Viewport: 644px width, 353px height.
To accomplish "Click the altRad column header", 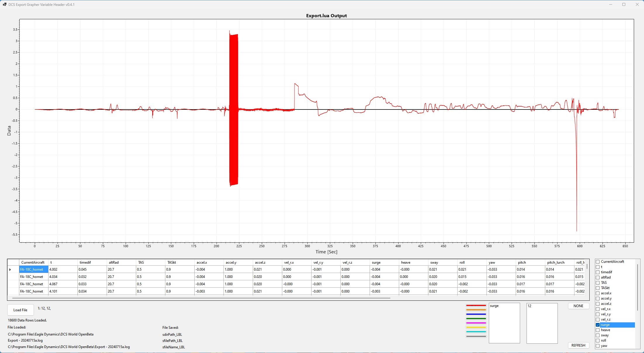I will pyautogui.click(x=121, y=262).
